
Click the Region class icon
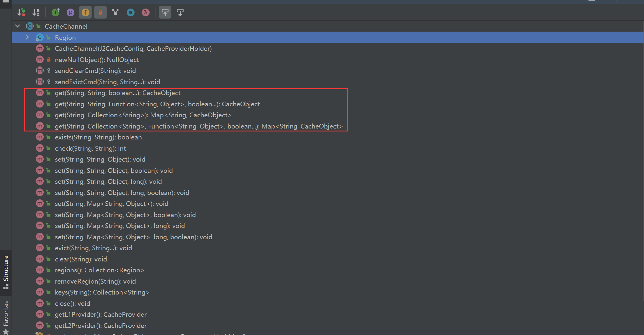pos(40,38)
